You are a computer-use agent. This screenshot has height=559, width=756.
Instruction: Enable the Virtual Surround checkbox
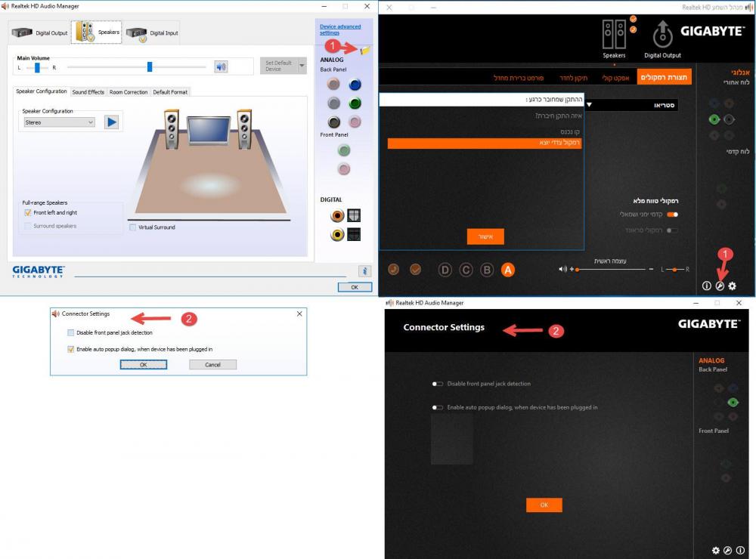132,227
